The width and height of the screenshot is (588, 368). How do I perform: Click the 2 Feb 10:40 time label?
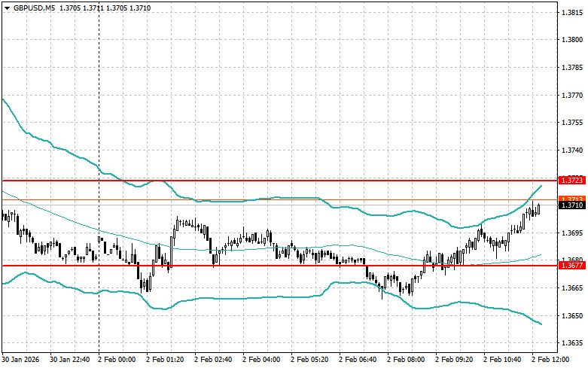click(502, 360)
